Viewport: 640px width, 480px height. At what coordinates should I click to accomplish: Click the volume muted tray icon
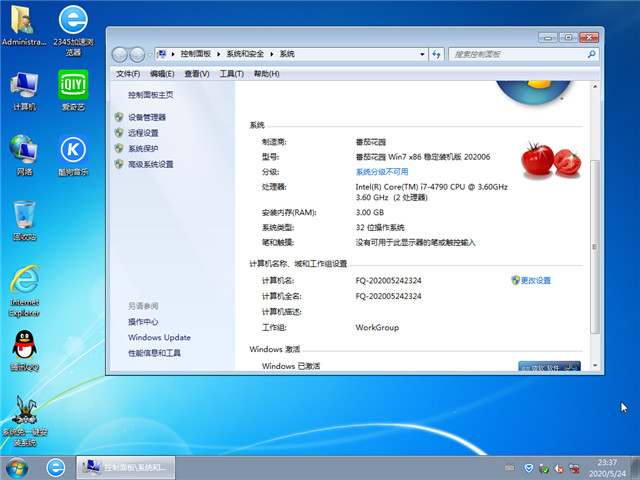[559, 468]
